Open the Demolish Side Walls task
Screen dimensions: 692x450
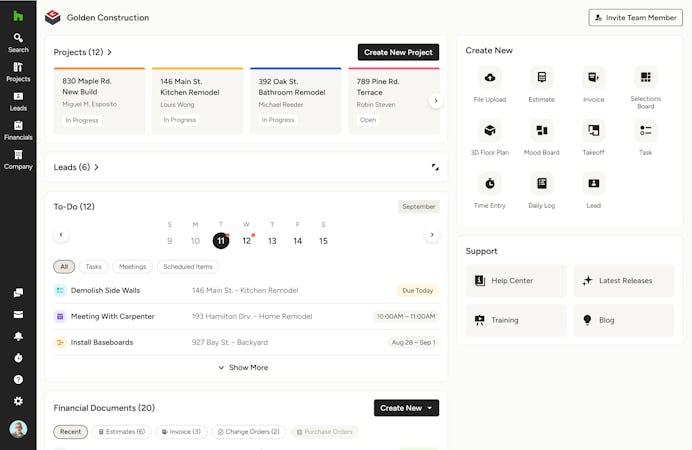[x=246, y=291]
